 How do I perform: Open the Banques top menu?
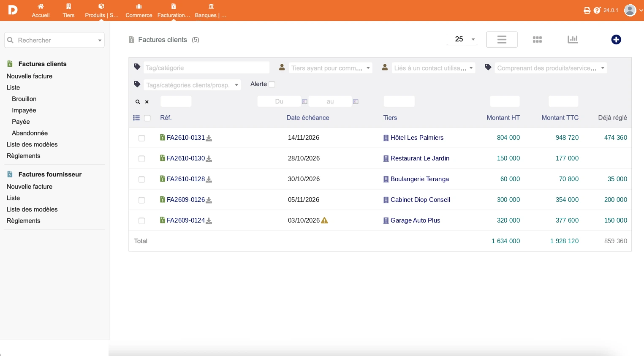[x=211, y=11]
